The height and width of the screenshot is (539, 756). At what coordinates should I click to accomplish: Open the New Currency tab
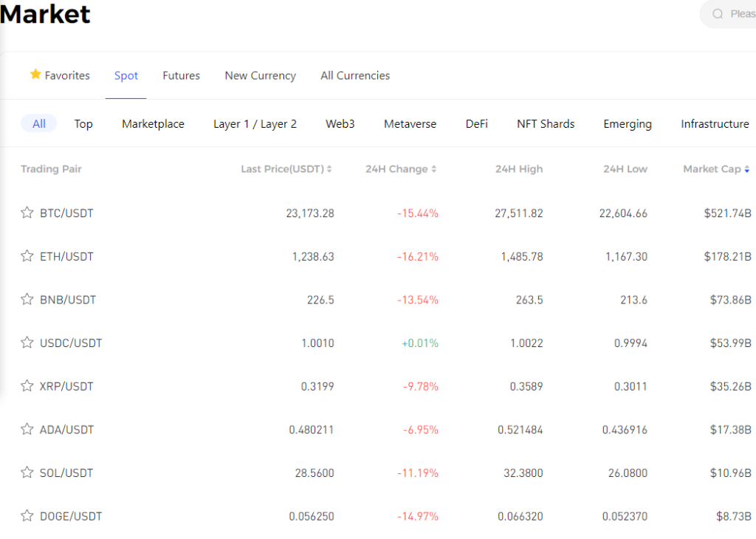pos(260,75)
